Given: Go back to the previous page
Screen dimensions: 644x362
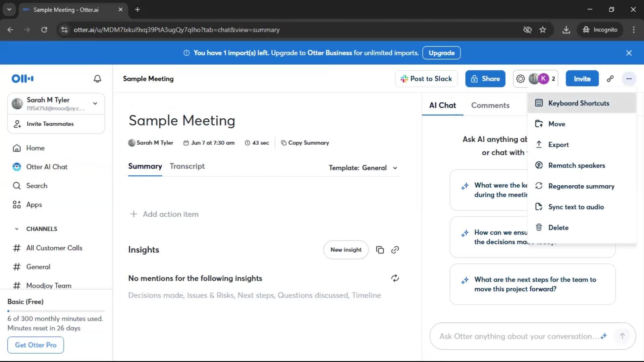Looking at the screenshot, I should (x=10, y=30).
